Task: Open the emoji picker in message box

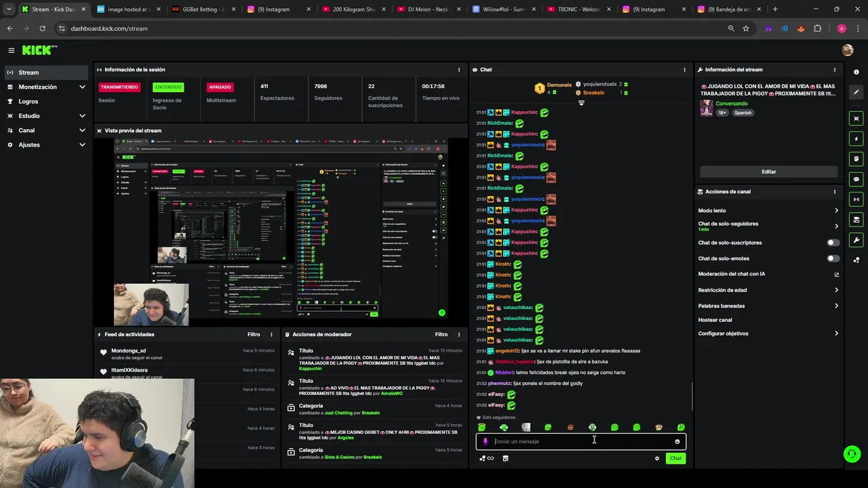Action: [x=677, y=441]
